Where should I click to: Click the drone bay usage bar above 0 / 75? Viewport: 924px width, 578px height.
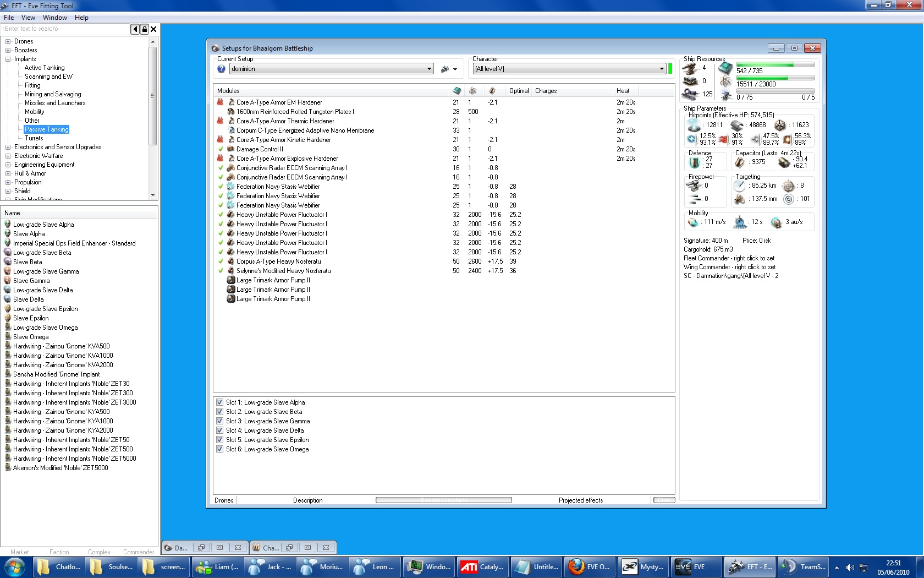click(775, 91)
